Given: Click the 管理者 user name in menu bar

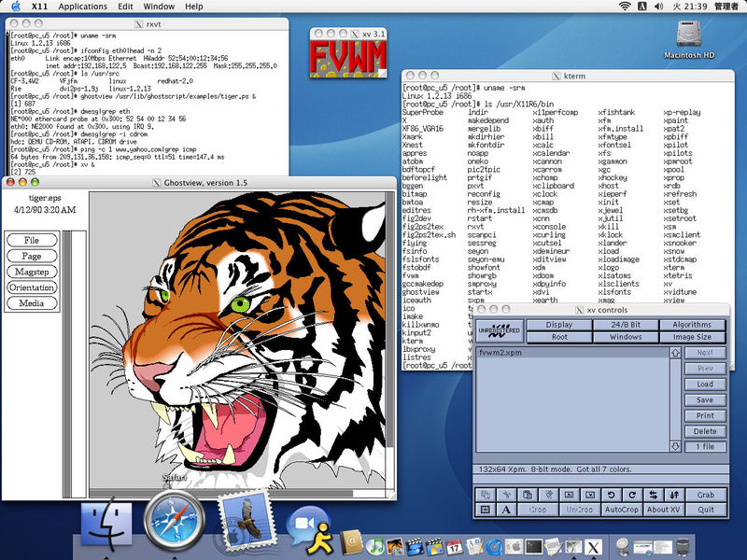Looking at the screenshot, I should click(x=726, y=7).
